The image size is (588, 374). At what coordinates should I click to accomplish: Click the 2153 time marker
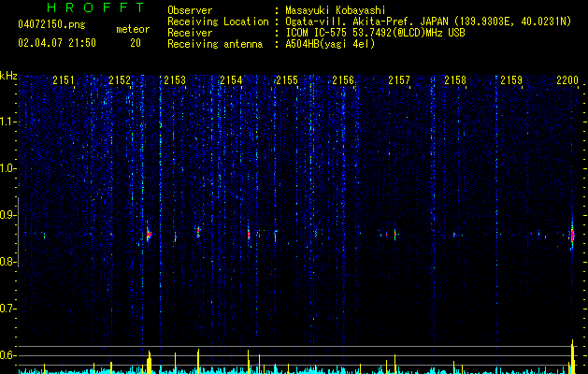(175, 80)
